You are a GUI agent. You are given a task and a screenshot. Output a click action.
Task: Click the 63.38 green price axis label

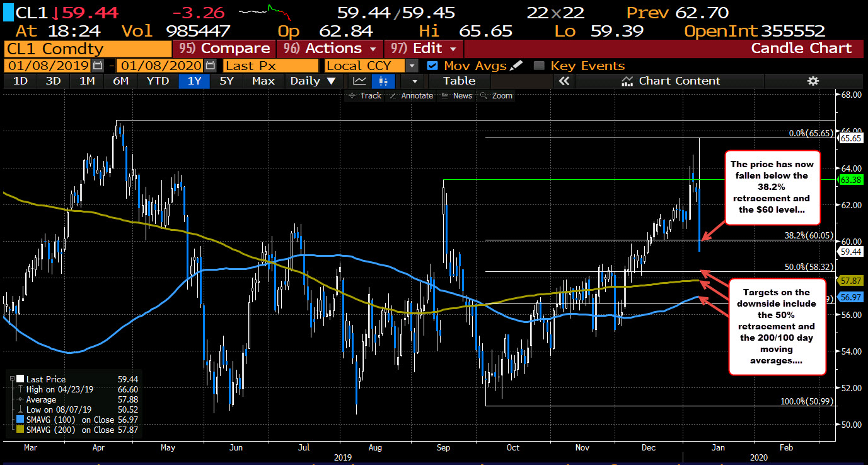[x=851, y=180]
